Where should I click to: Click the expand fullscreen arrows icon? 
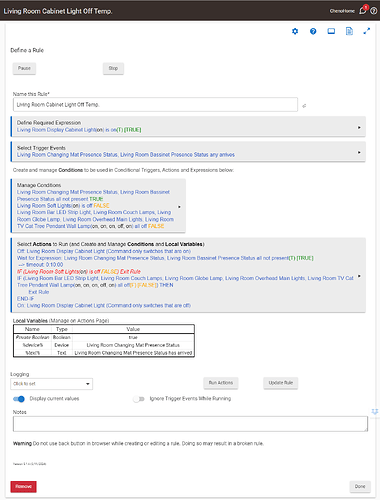pos(367,31)
